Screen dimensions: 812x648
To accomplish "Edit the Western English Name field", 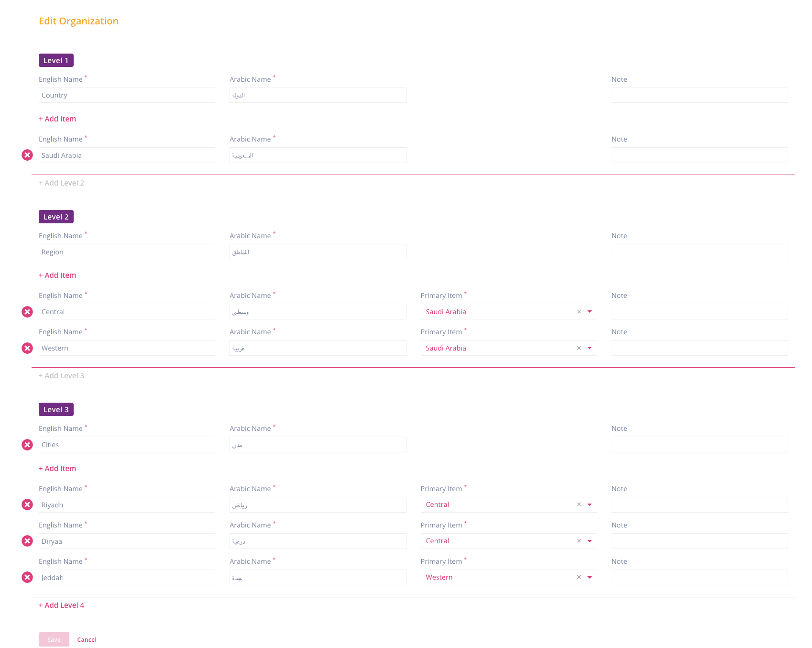I will click(127, 348).
